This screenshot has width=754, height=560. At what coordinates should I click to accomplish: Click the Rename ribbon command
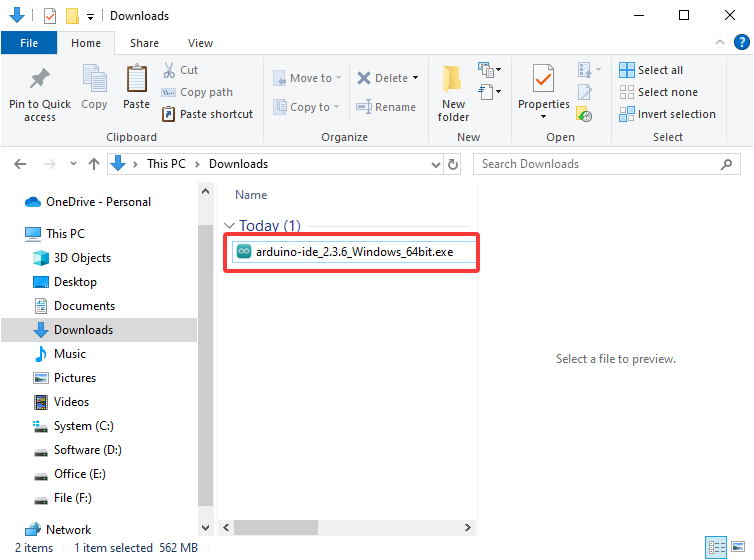(386, 107)
